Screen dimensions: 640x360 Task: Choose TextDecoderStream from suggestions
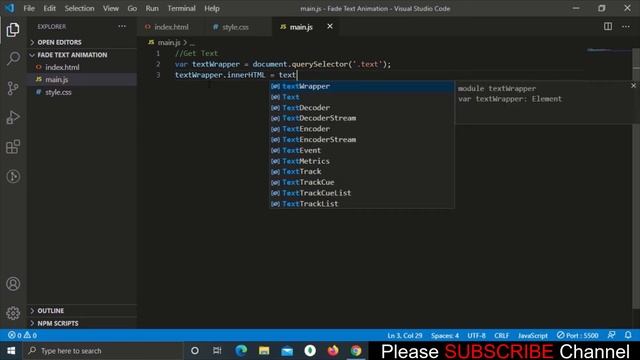click(x=361, y=118)
